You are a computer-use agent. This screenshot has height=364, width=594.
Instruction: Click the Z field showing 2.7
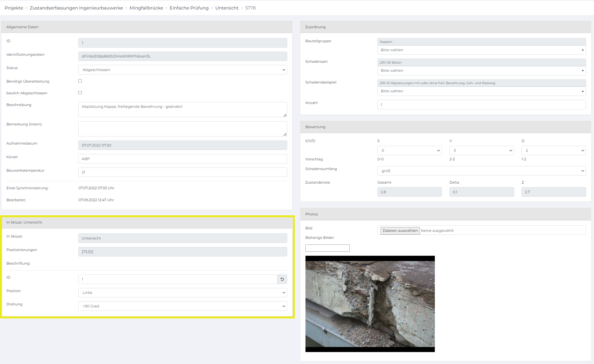pyautogui.click(x=554, y=192)
